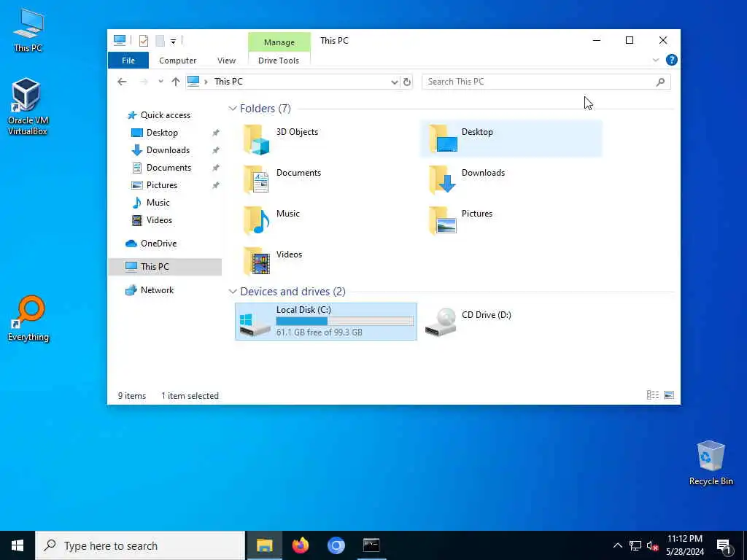Open Desktop in the navigation pane
Image resolution: width=747 pixels, height=560 pixels.
[x=162, y=133]
